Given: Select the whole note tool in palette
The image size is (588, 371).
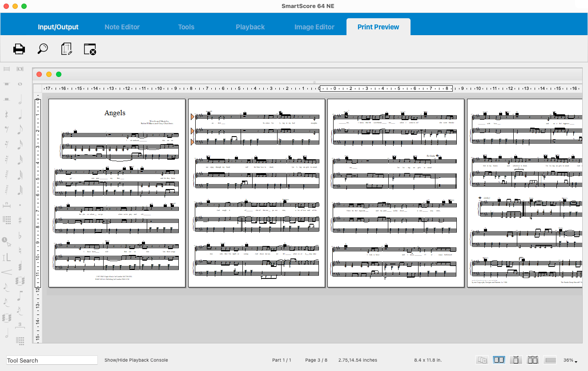Looking at the screenshot, I should [20, 84].
